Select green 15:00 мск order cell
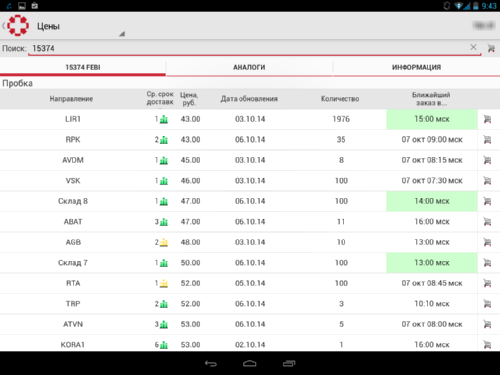This screenshot has height=375, width=500. coord(432,119)
